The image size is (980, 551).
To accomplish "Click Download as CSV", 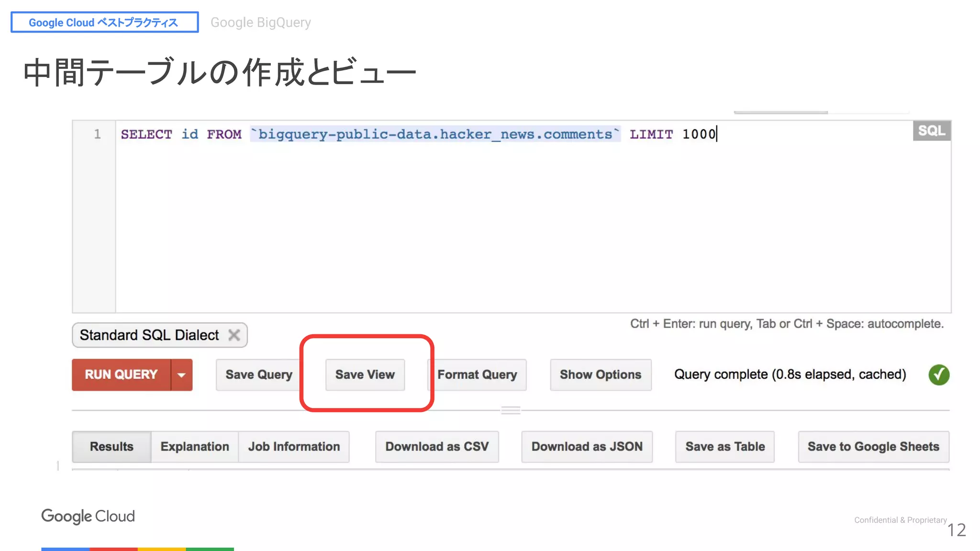I will point(437,446).
